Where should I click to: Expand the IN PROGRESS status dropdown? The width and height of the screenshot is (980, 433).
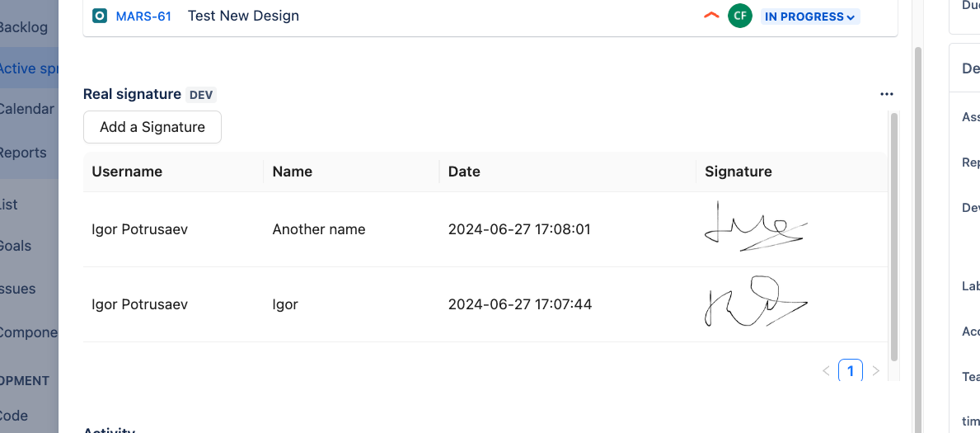pyautogui.click(x=810, y=16)
